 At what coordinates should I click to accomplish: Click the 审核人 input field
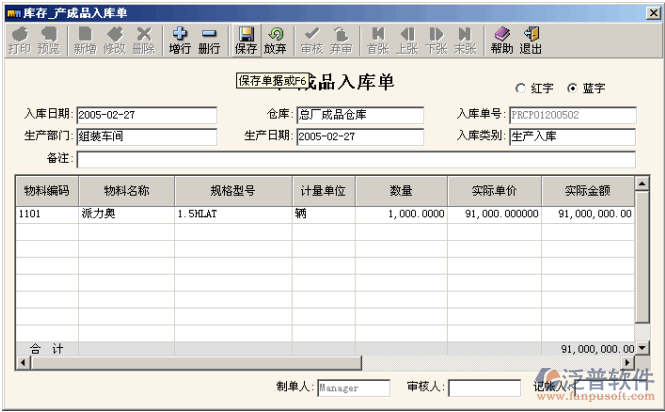point(484,388)
